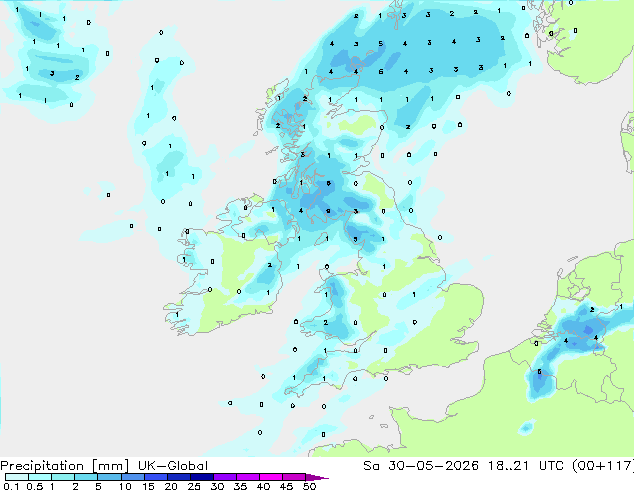
Task: Pick the 15–20 mm blue legend box
Action: coord(156,477)
